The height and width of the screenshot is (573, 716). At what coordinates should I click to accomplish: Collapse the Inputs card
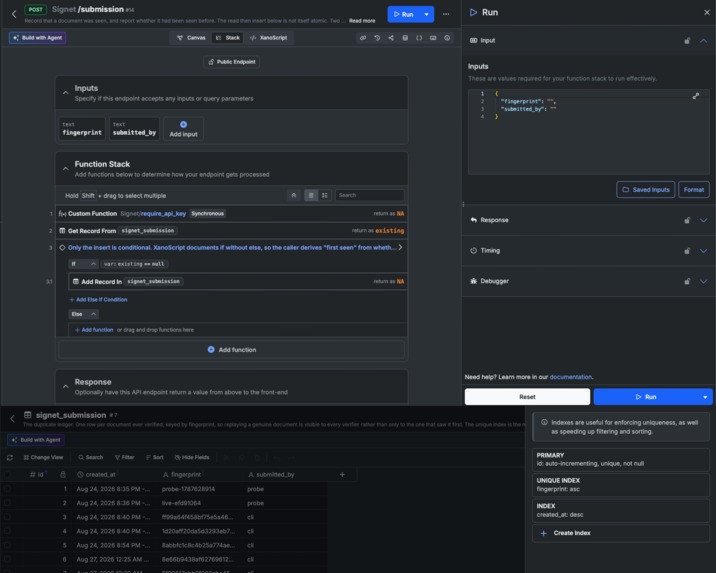coord(66,93)
